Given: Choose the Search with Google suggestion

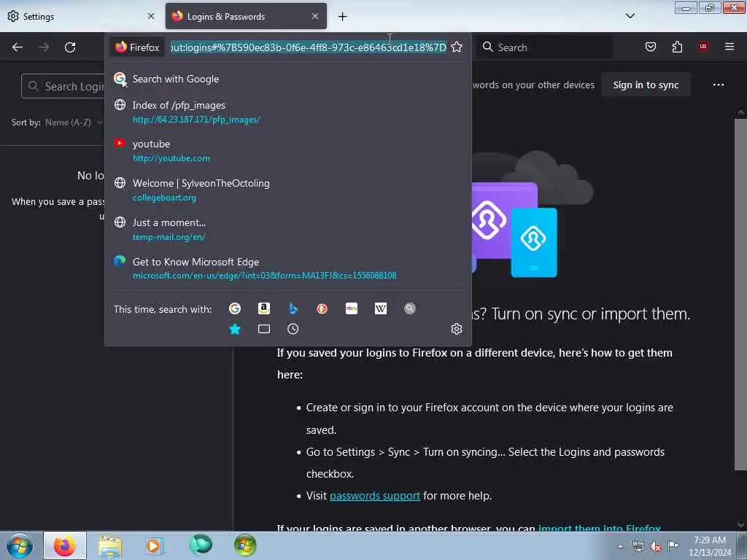Looking at the screenshot, I should [x=287, y=79].
